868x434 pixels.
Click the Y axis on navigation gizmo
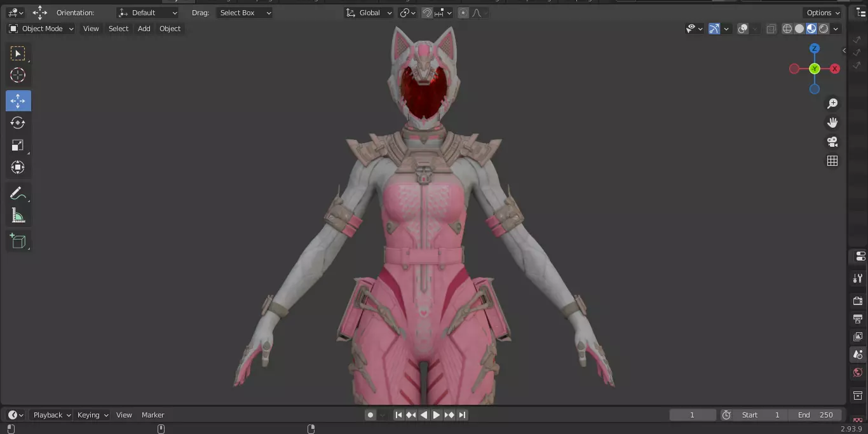pos(815,69)
